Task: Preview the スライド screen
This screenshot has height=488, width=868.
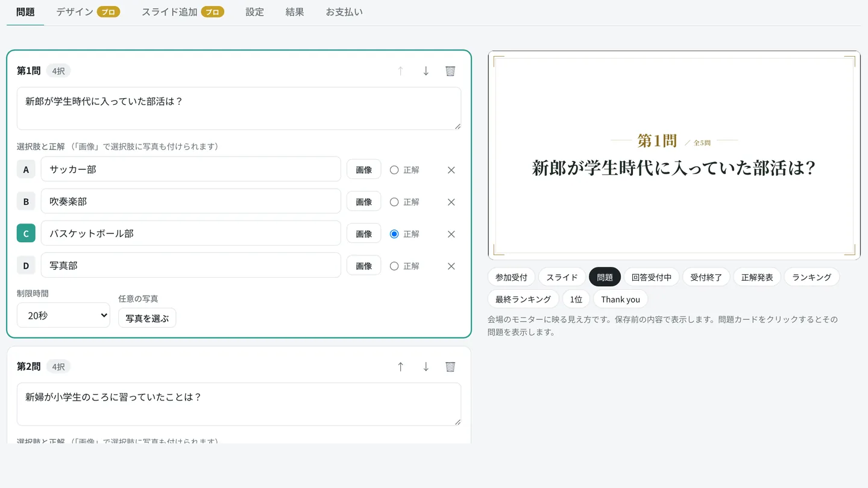Action: 562,277
